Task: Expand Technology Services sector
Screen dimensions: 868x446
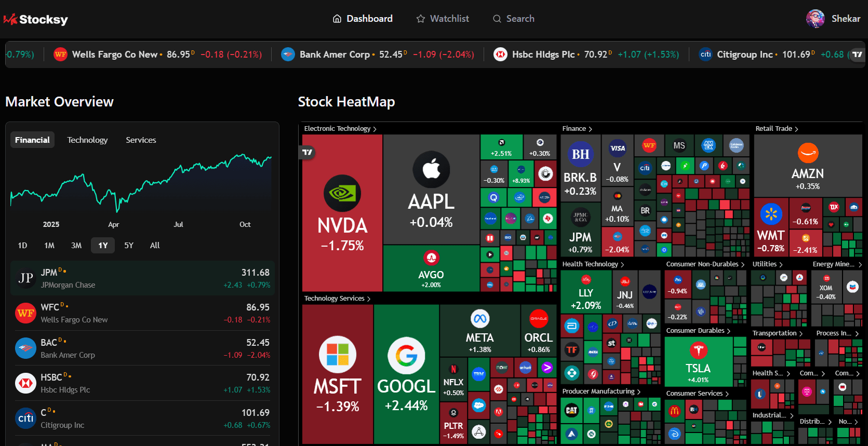Action: [x=337, y=299]
